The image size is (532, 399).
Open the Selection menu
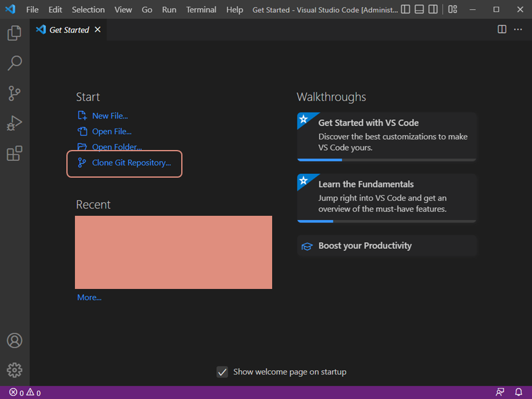[x=88, y=9]
